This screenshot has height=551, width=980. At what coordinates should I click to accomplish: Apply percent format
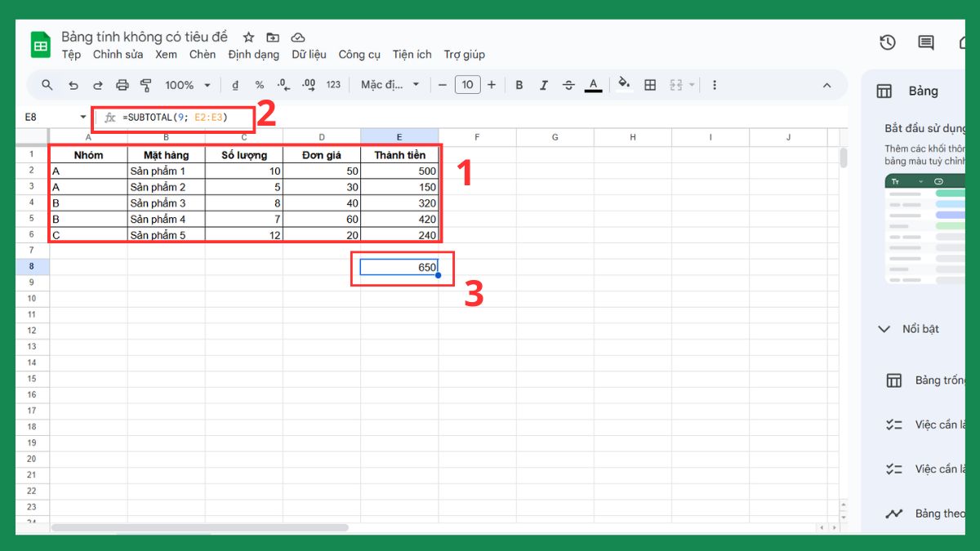[259, 84]
